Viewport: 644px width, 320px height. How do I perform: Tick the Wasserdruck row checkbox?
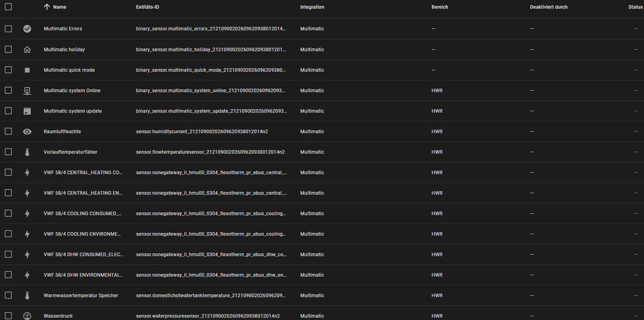[x=8, y=316]
